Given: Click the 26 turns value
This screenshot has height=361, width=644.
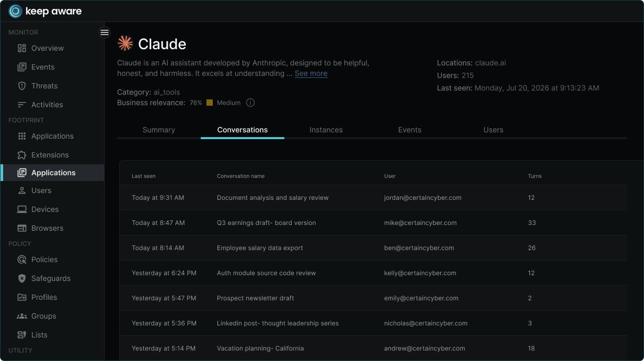Looking at the screenshot, I should pos(532,248).
